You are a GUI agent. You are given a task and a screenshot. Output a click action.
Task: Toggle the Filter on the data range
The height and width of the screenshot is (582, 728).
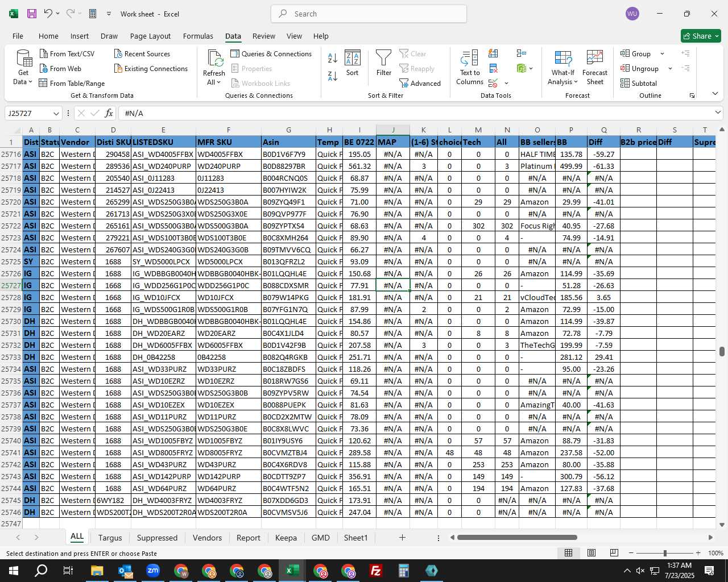point(384,63)
